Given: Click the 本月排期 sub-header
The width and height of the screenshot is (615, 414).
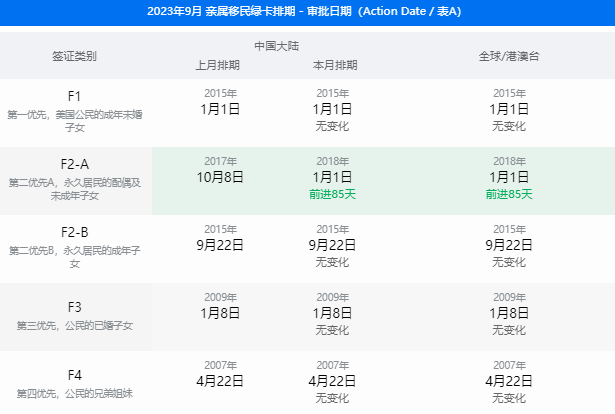Looking at the screenshot, I should click(x=332, y=65).
